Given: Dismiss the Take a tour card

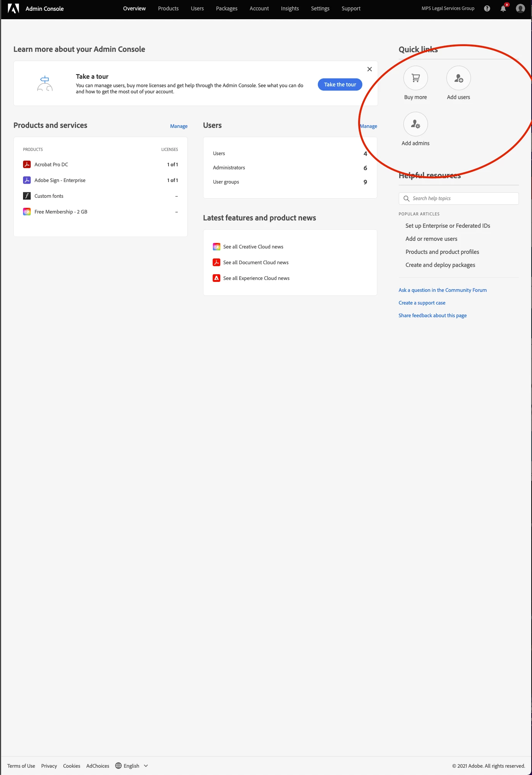Looking at the screenshot, I should click(x=370, y=69).
